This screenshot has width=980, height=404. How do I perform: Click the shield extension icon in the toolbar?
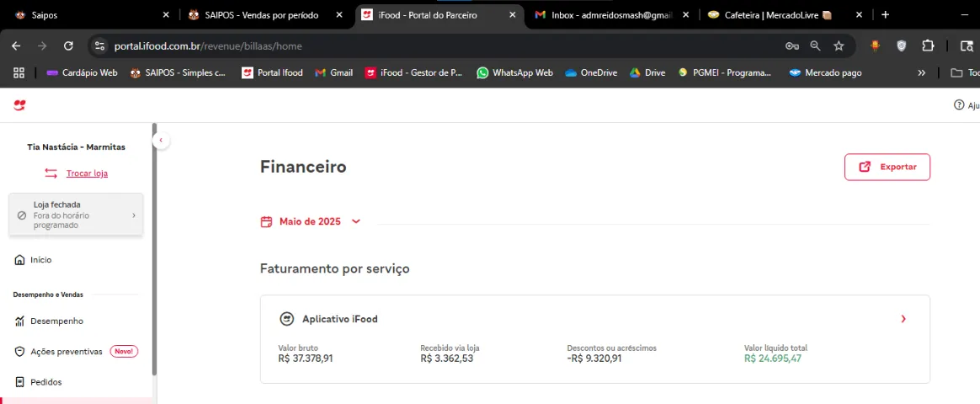point(901,45)
